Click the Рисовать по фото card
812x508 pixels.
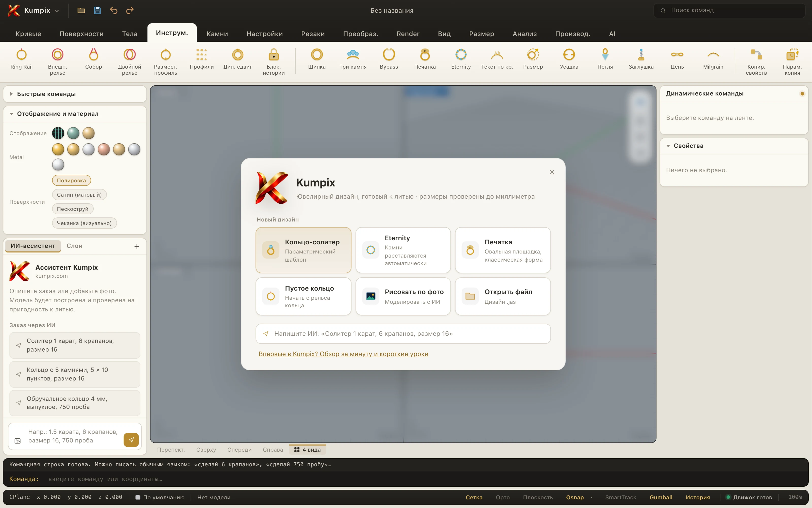point(403,296)
